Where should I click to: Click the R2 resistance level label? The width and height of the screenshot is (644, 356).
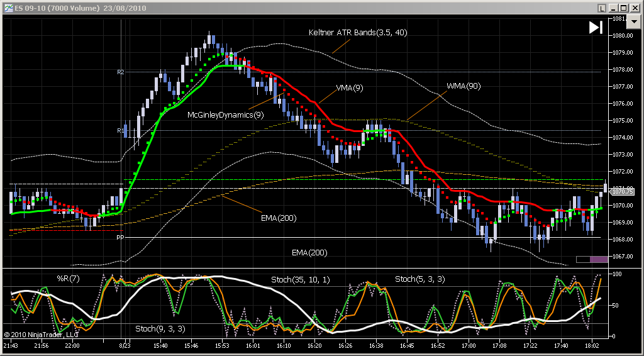click(120, 72)
